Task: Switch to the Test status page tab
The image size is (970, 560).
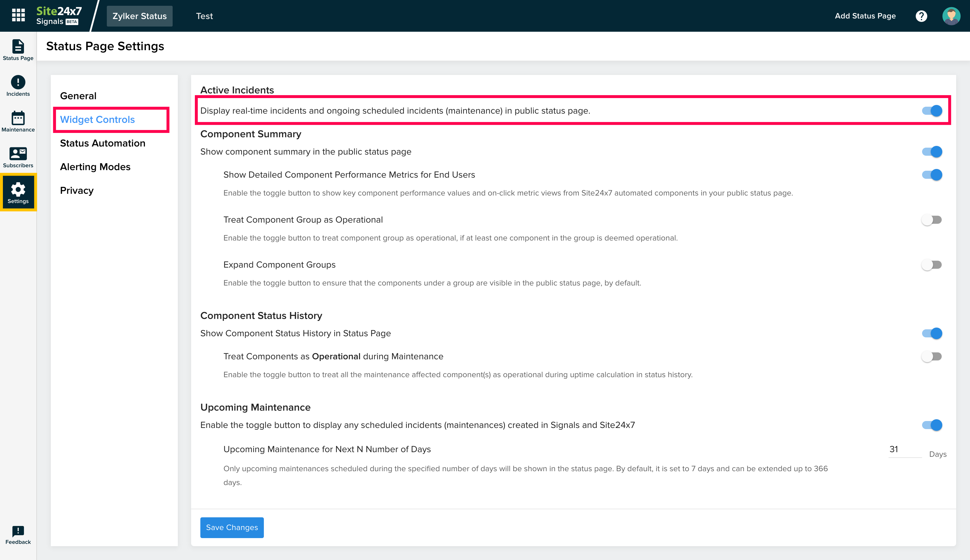Action: (x=204, y=16)
